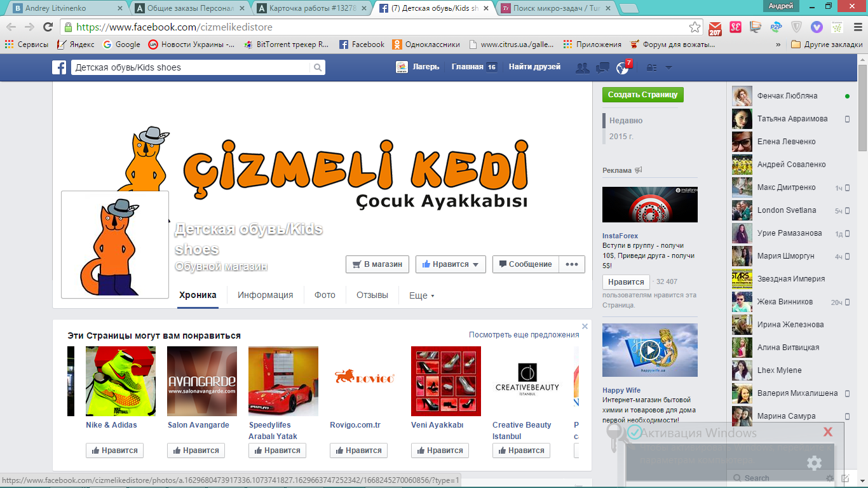Click the Facebook search input field
This screenshot has height=488, width=868.
click(x=191, y=67)
